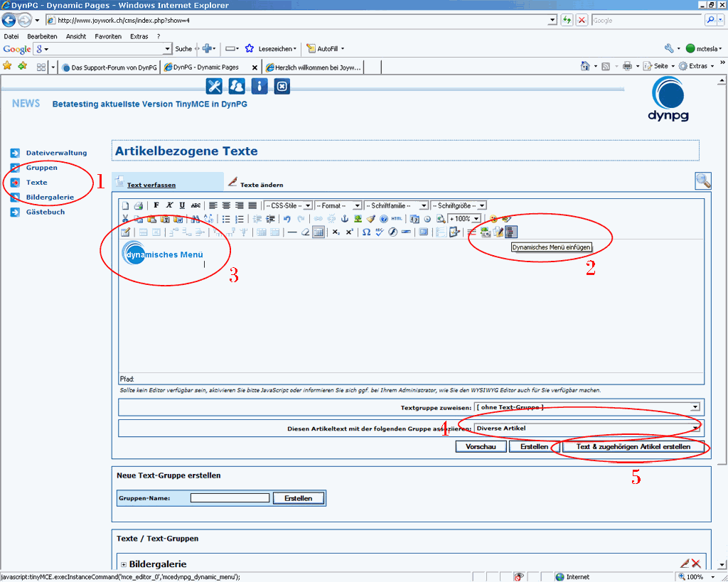Open Dateiverwaltung in the sidebar
This screenshot has width=728, height=582.
pos(56,153)
